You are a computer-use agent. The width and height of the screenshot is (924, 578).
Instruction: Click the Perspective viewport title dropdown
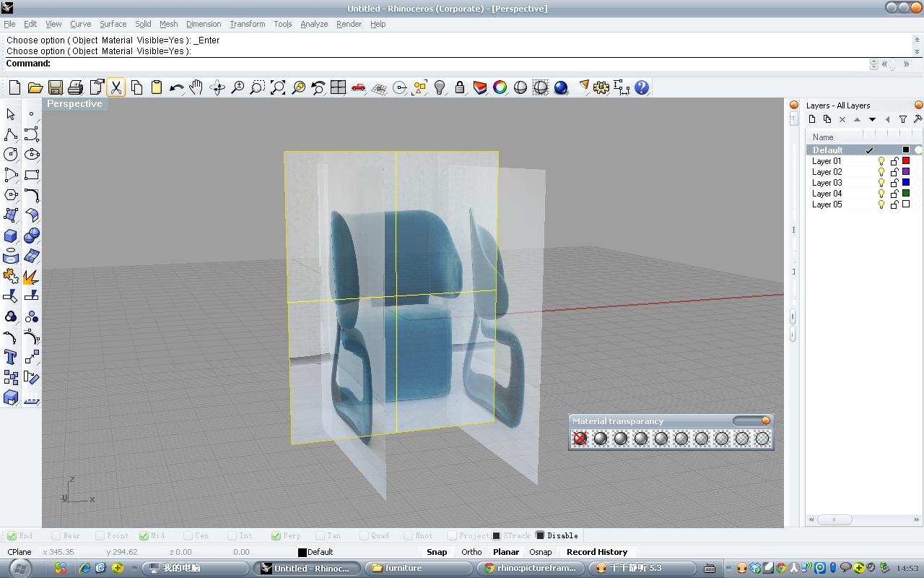74,104
